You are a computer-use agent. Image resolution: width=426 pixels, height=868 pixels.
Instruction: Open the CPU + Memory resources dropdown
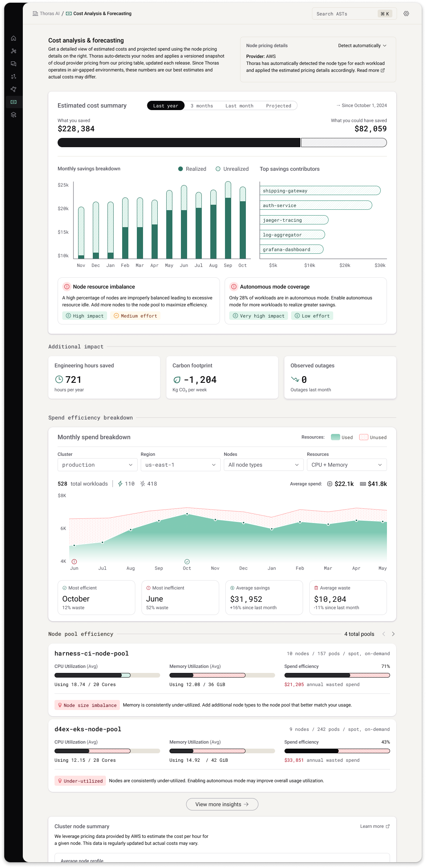coord(347,465)
